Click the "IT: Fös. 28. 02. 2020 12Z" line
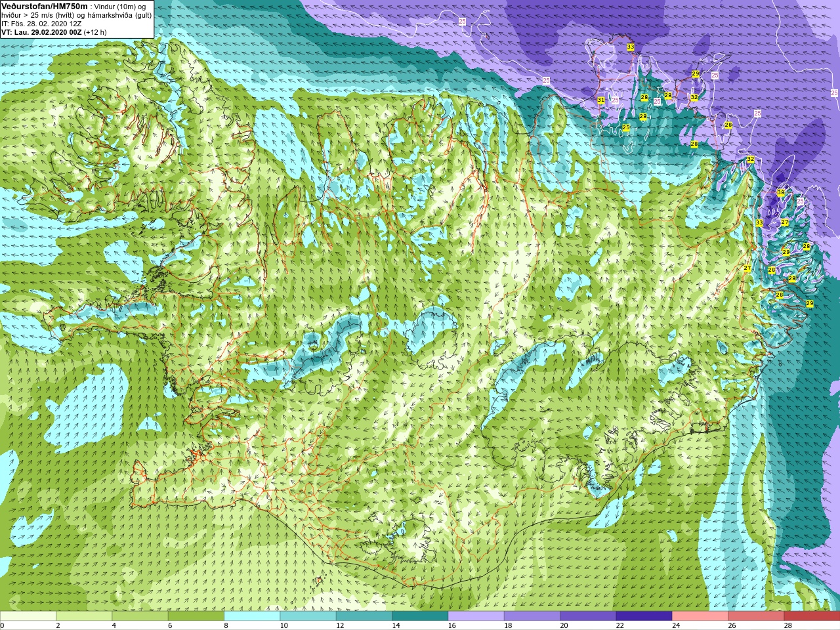840x630 pixels. [41, 24]
